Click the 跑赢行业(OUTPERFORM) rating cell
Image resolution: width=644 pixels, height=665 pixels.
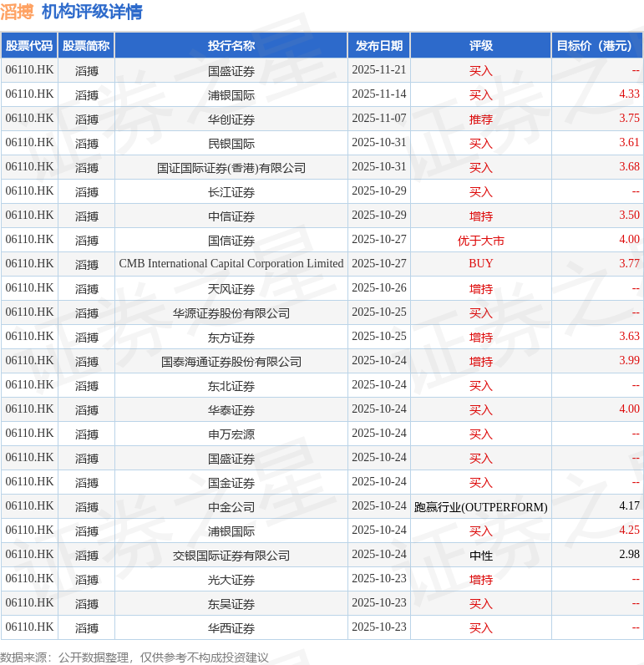click(481, 507)
